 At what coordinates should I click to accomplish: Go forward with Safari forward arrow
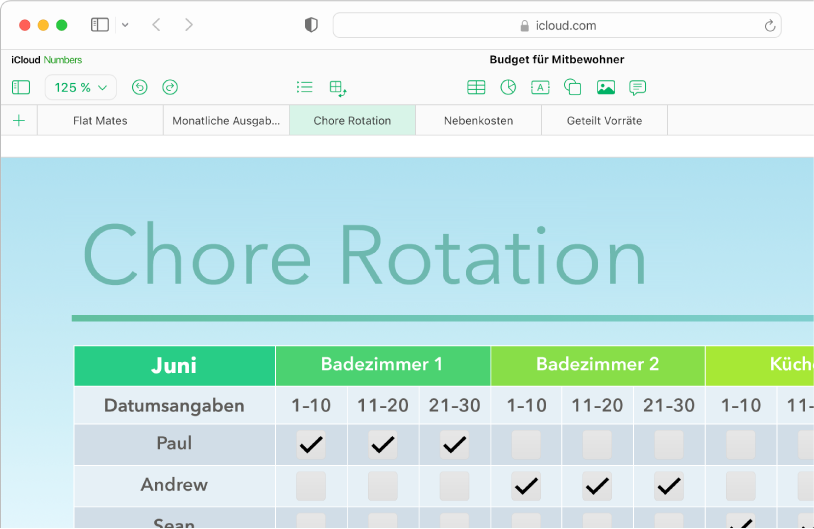coord(189,25)
